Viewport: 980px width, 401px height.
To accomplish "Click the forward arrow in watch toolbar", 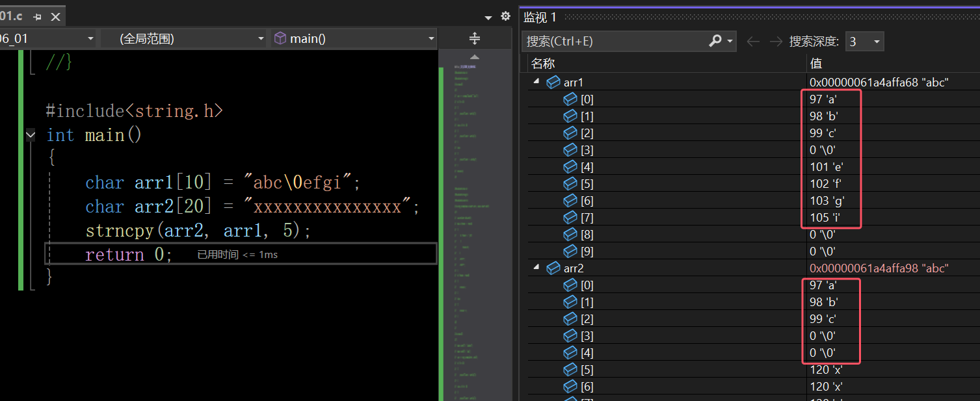I will (x=775, y=41).
